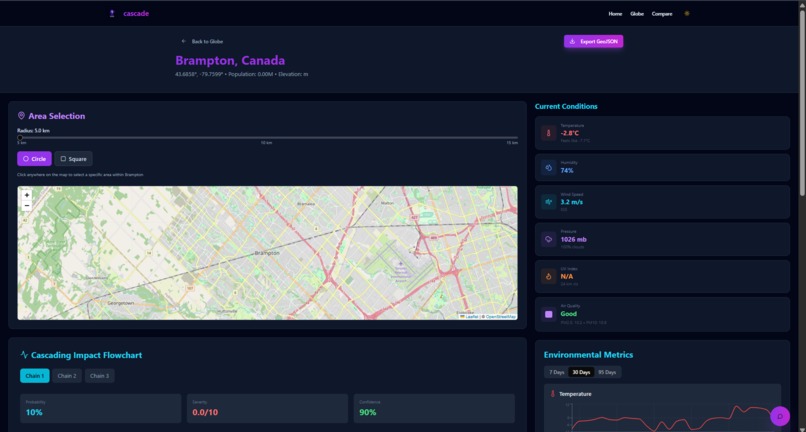
Task: Click the Current Conditions heading
Action: point(566,106)
